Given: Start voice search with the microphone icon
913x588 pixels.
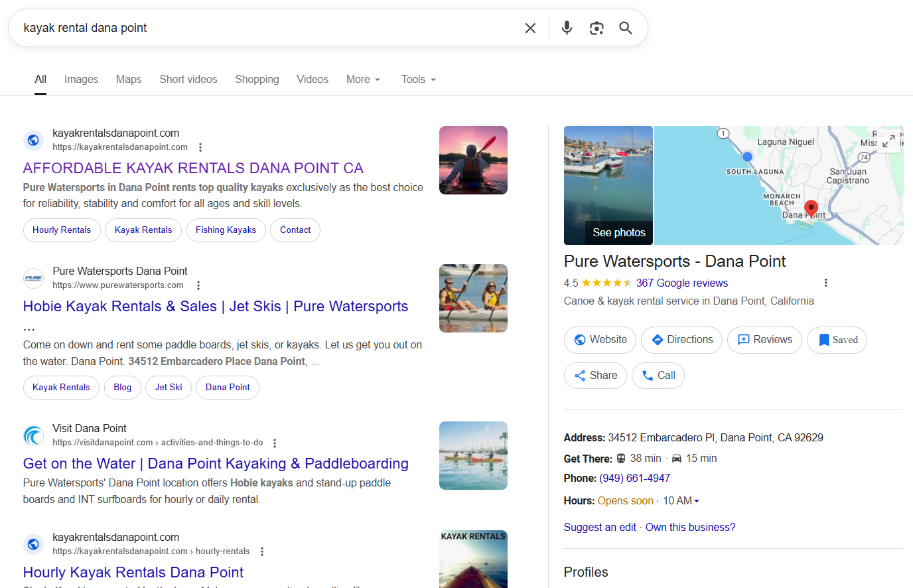Looking at the screenshot, I should tap(567, 28).
